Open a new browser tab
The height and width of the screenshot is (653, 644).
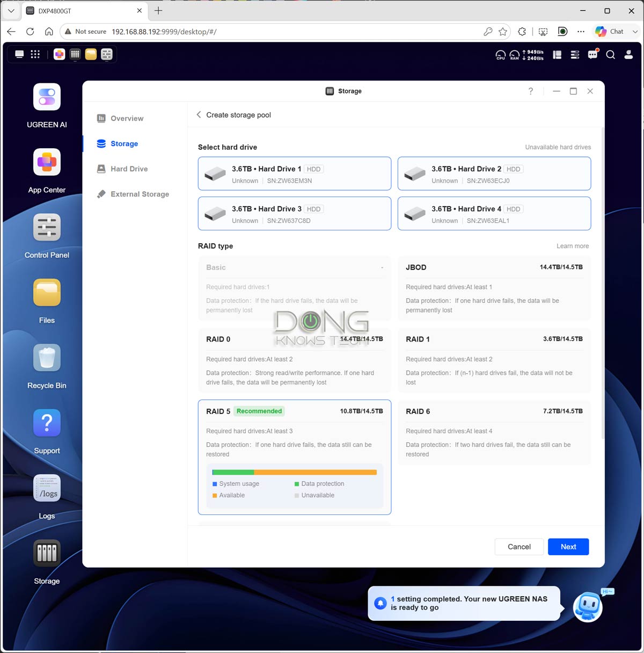pyautogui.click(x=158, y=11)
